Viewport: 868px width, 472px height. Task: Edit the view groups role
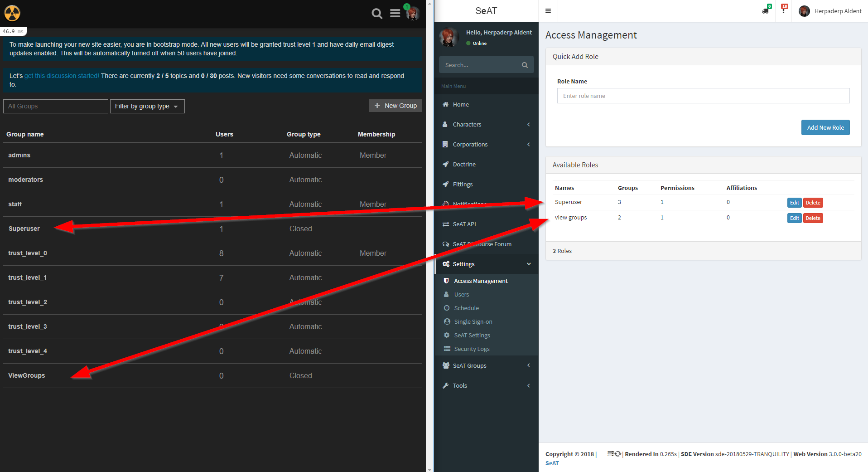point(794,218)
